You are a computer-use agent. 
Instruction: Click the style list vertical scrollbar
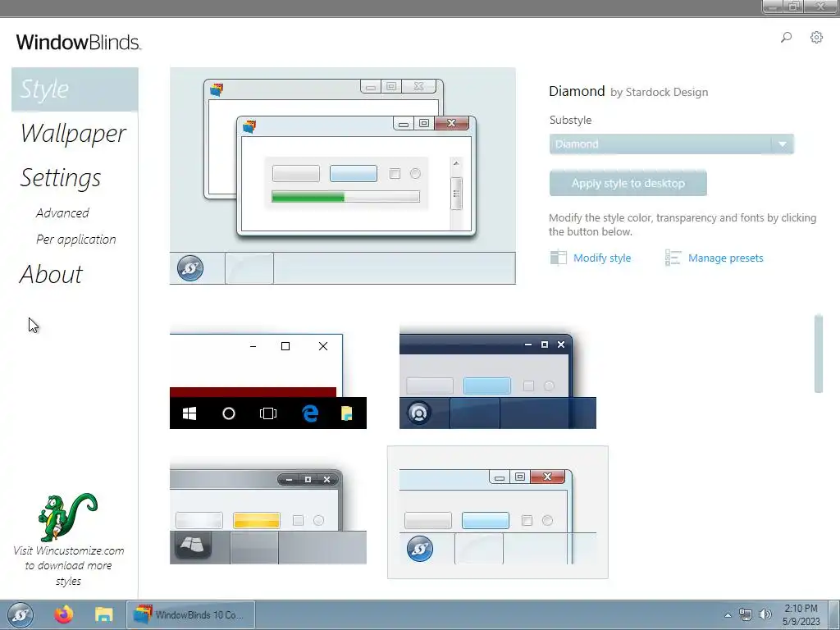click(x=818, y=354)
